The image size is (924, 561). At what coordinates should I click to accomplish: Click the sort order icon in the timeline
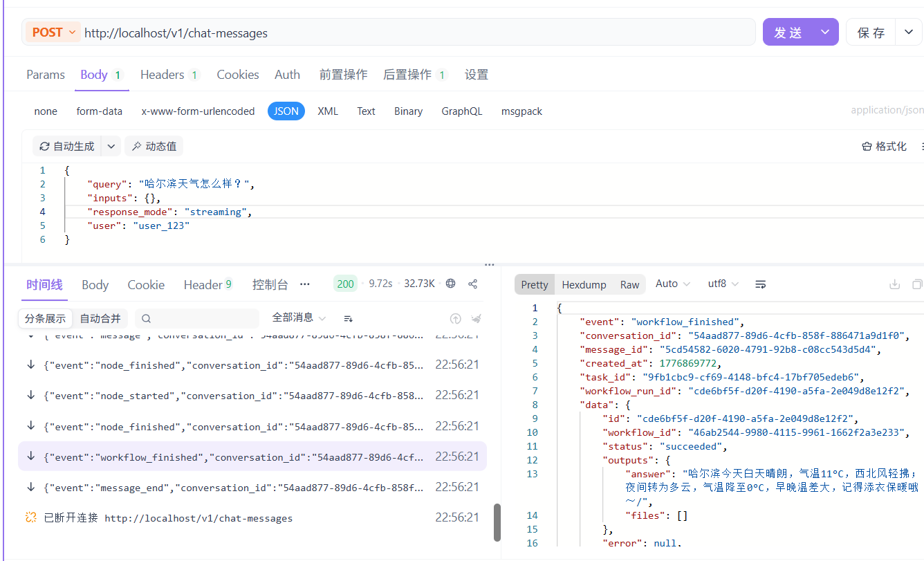click(348, 318)
